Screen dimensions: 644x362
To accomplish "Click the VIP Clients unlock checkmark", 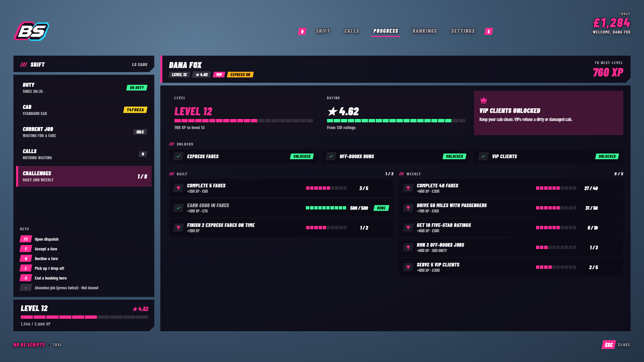I will click(483, 157).
